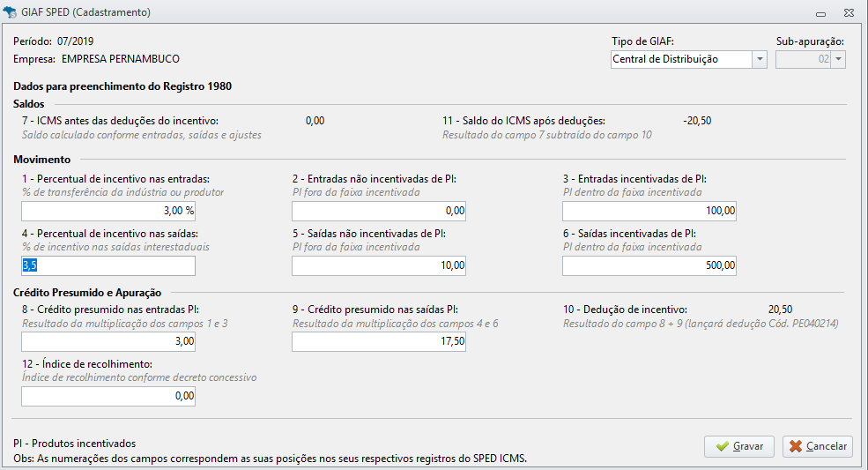This screenshot has height=470, width=868.
Task: Cancel changes with the Cancelar button
Action: (x=818, y=446)
